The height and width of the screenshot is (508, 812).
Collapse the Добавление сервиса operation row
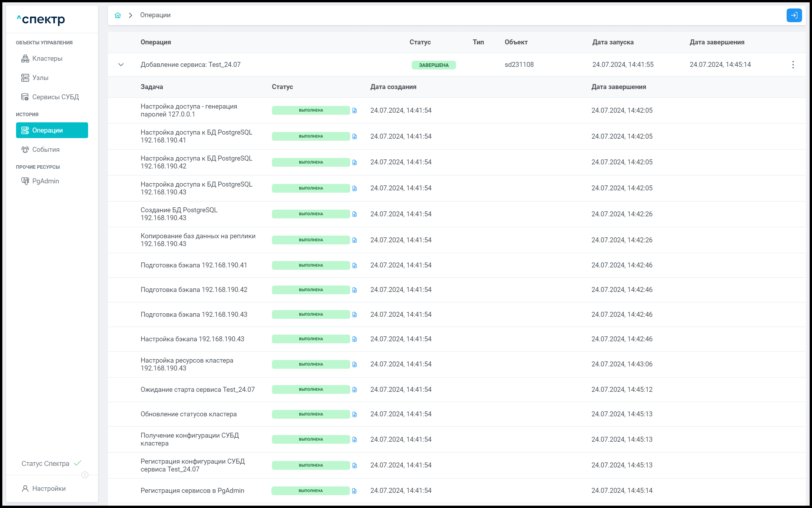coord(121,65)
